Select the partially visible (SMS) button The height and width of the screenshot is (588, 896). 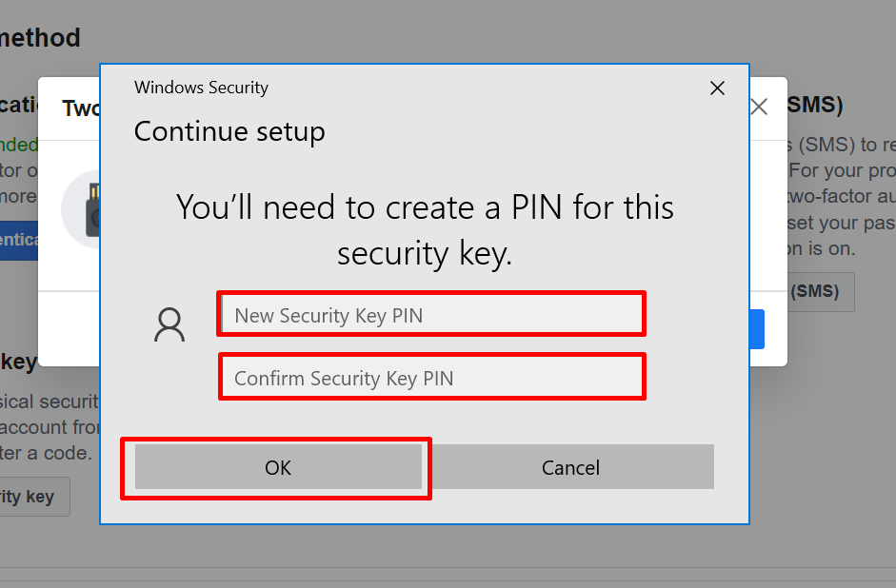click(x=821, y=292)
